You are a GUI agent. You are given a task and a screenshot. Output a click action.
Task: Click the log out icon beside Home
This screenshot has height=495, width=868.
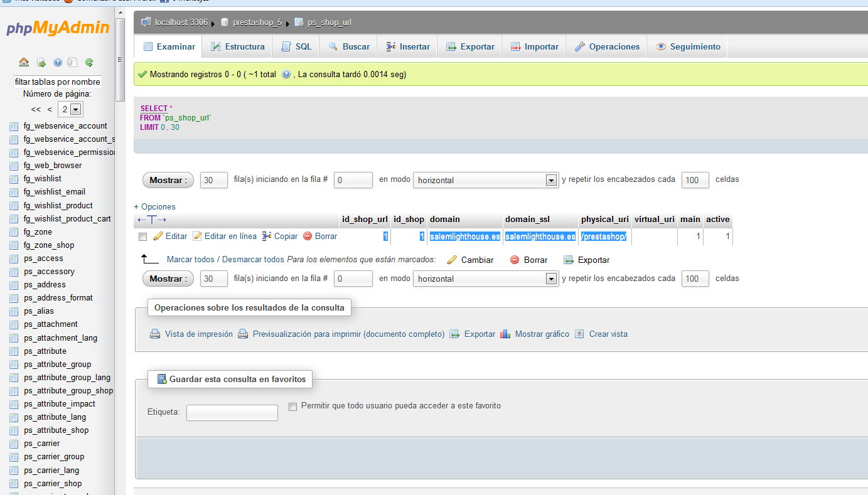tap(41, 62)
